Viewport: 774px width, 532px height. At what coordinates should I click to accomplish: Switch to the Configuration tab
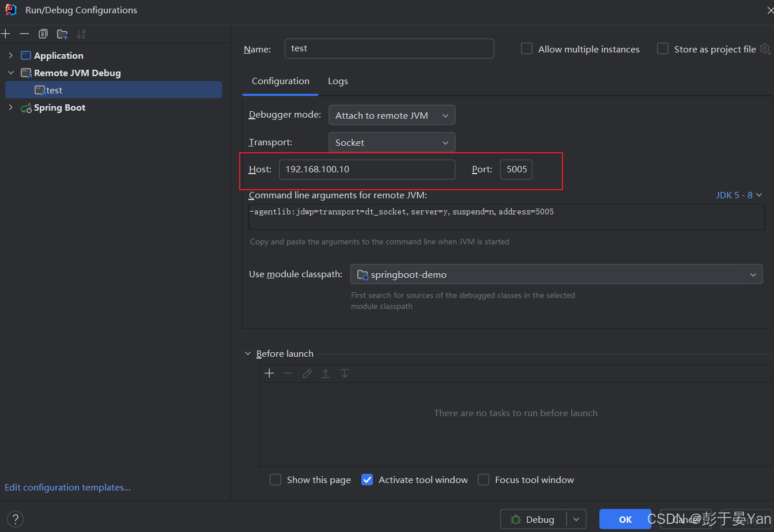click(281, 81)
